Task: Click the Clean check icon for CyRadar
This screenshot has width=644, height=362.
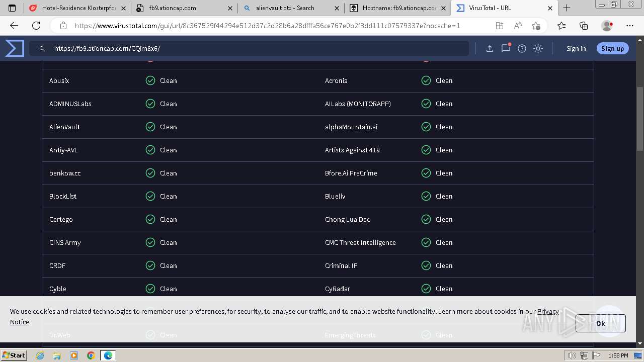Action: tap(426, 289)
